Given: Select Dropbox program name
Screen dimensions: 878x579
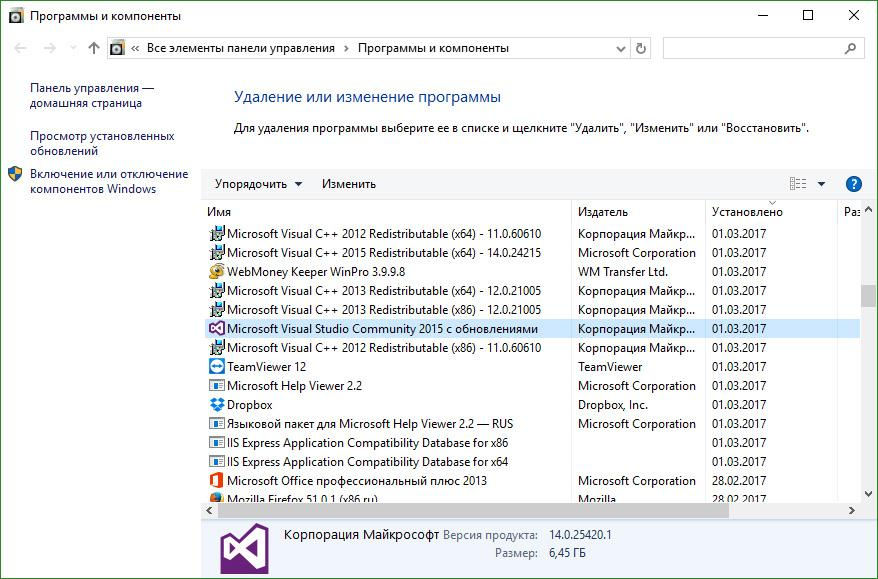Looking at the screenshot, I should pyautogui.click(x=250, y=405).
